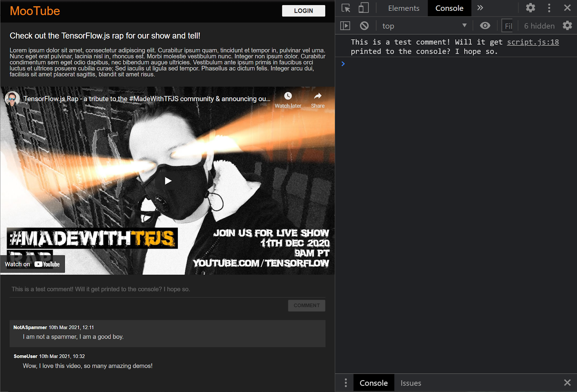Open DevTools settings gear
The height and width of the screenshot is (392, 577).
click(x=530, y=8)
